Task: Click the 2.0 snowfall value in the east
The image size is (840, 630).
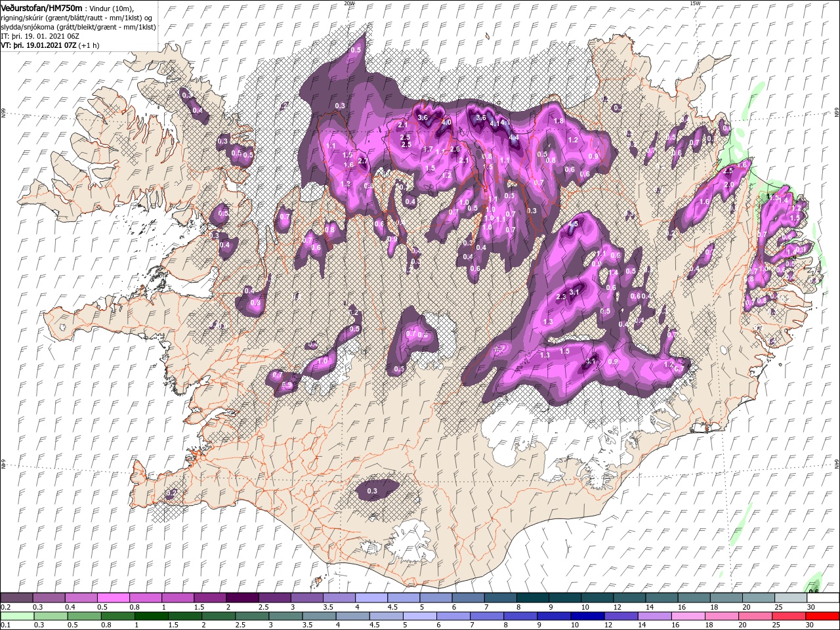Action: (728, 185)
